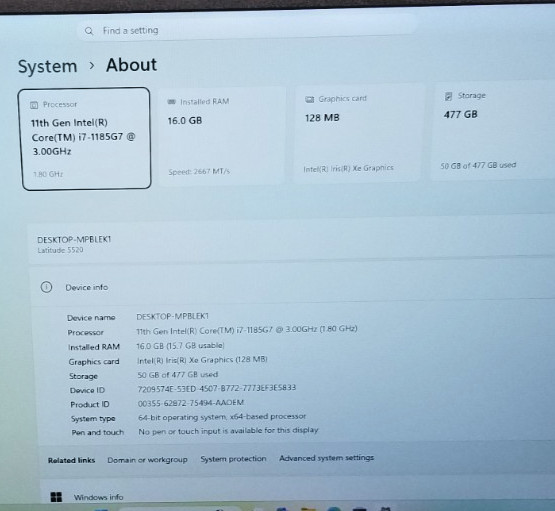Open Advanced system settings link
Image resolution: width=555 pixels, height=511 pixels.
pyautogui.click(x=326, y=458)
